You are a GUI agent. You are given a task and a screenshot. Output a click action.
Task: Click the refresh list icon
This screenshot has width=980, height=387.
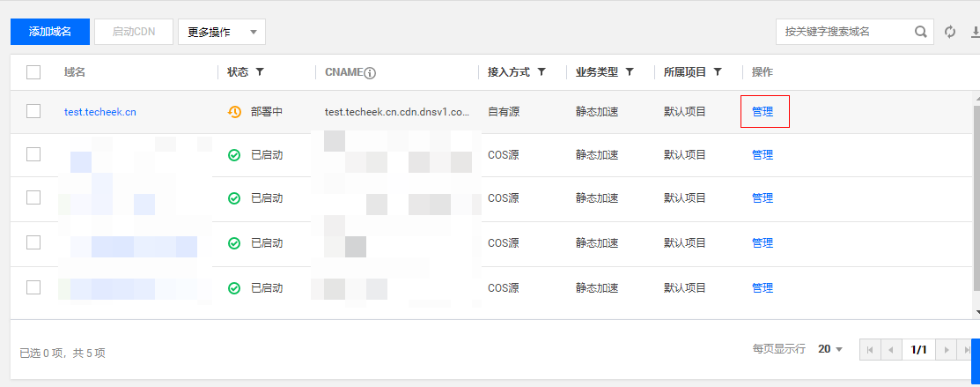(950, 32)
